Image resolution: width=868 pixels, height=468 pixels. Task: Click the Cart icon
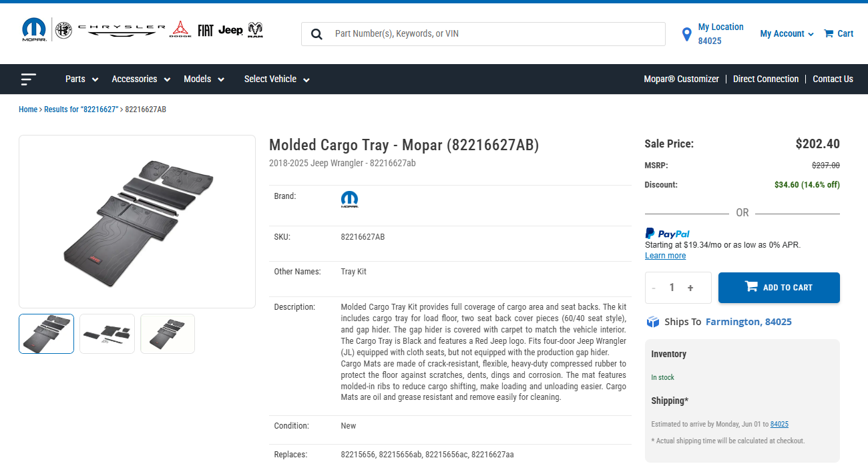pyautogui.click(x=829, y=33)
